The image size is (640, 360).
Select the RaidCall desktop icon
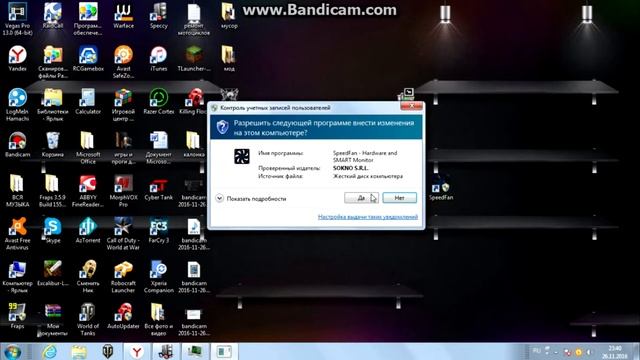coord(53,16)
